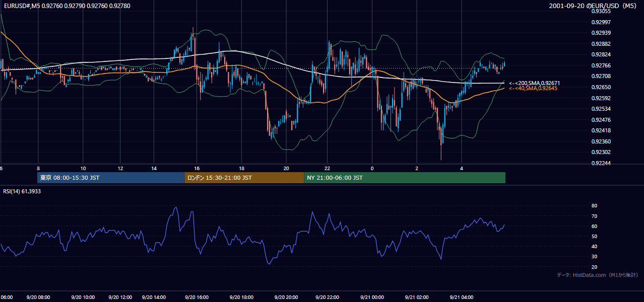
Task: Click price level 0.92939 on the scale
Action: pos(601,33)
